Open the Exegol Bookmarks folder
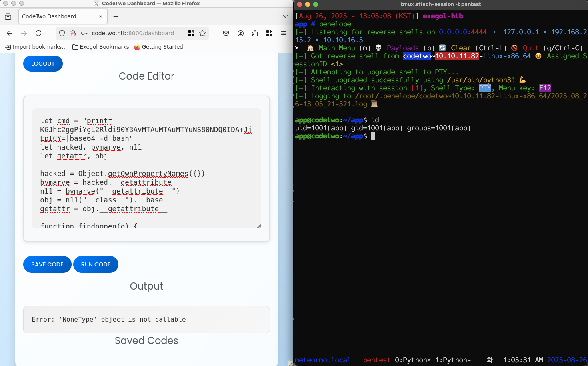The image size is (588, 366). coord(101,47)
